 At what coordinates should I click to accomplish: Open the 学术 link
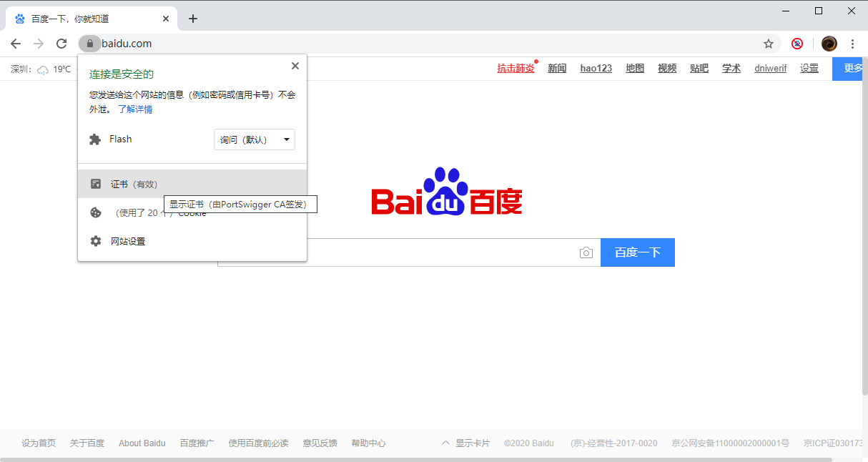tap(731, 69)
